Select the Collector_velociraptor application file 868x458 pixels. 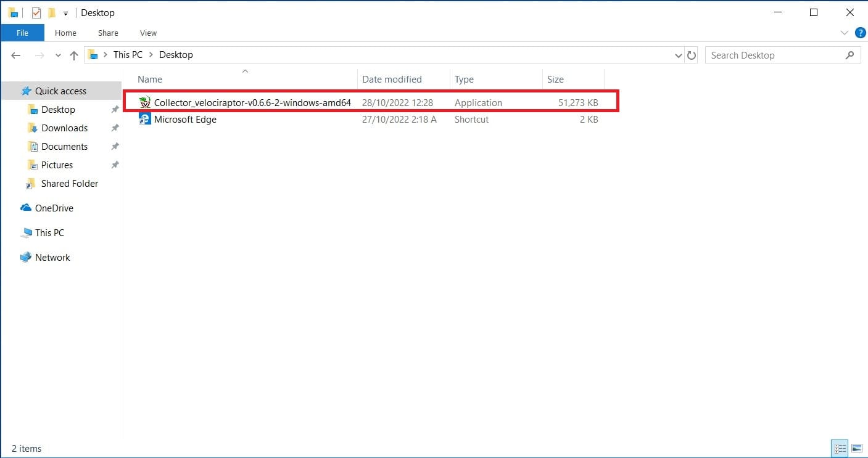point(252,103)
